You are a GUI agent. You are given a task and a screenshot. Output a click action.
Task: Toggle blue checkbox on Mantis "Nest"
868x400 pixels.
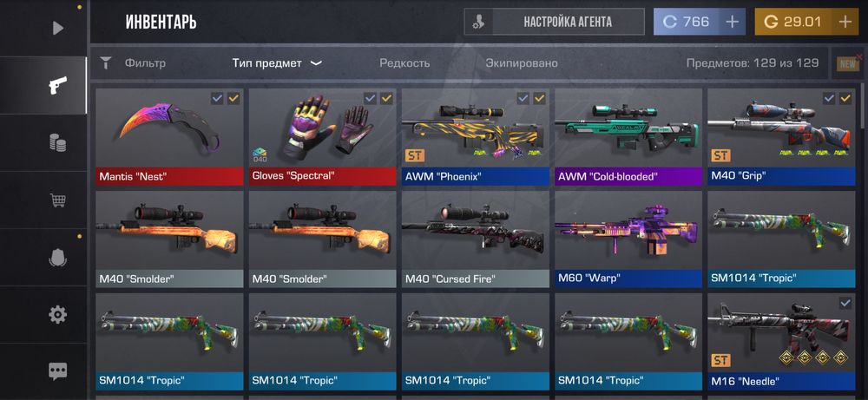tap(217, 98)
